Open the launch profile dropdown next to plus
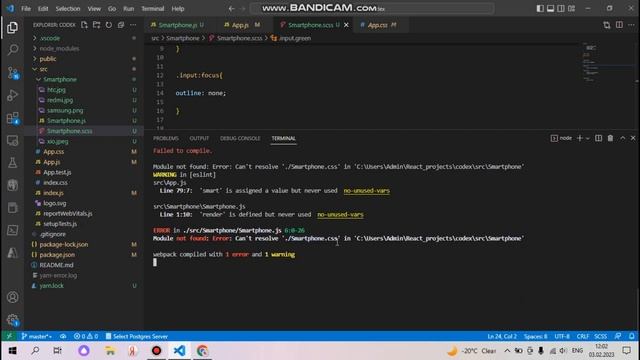640x360 pixels. [x=588, y=138]
